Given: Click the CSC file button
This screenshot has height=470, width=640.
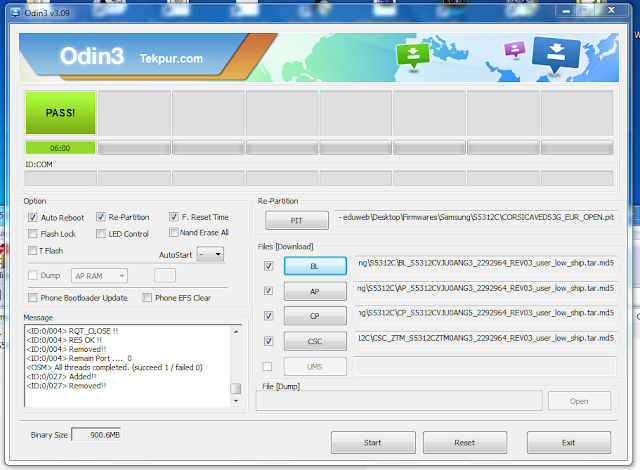Looking at the screenshot, I should pos(315,341).
